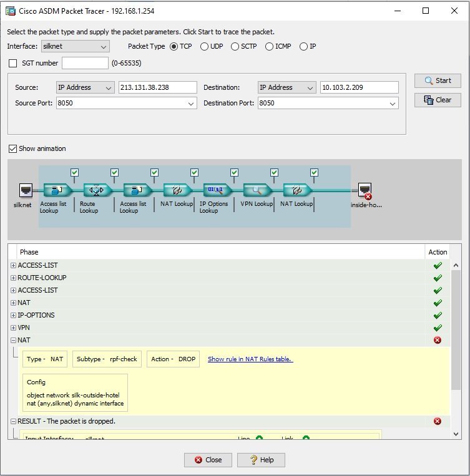Select IP packet type
This screenshot has width=470, height=476.
pyautogui.click(x=303, y=46)
